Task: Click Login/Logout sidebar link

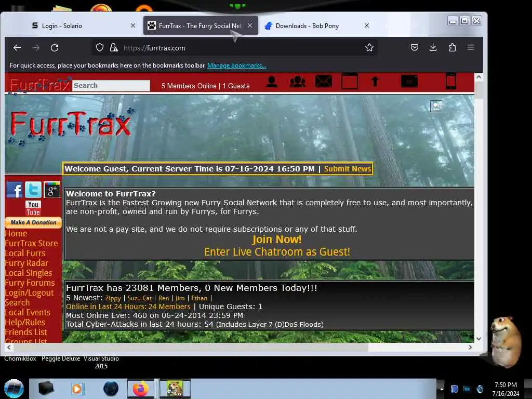Action: [x=29, y=293]
